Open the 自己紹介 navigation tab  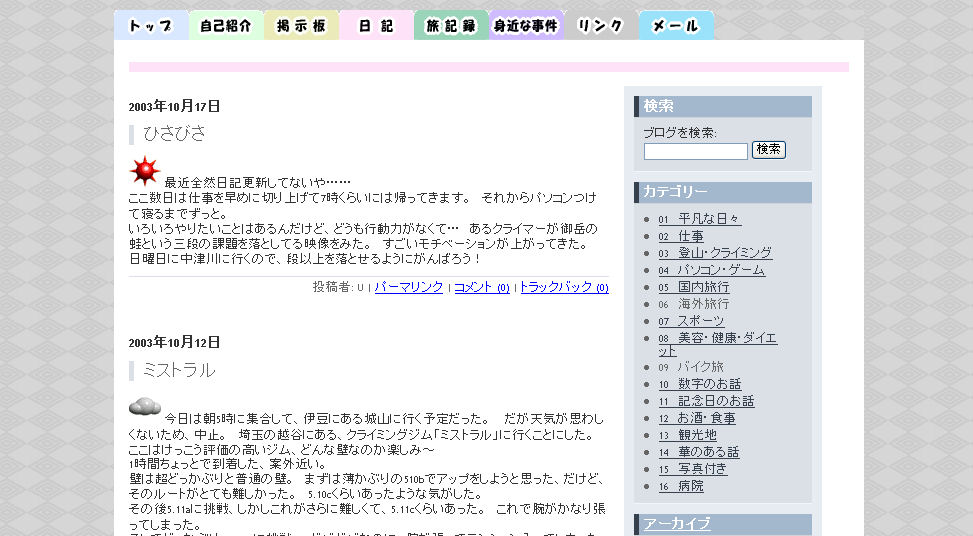tap(226, 26)
